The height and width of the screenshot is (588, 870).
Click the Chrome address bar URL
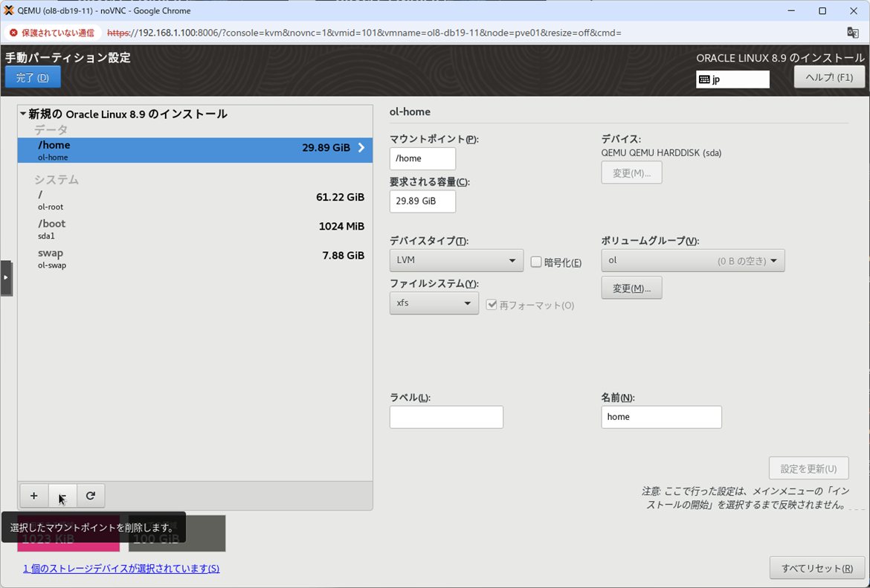point(364,33)
